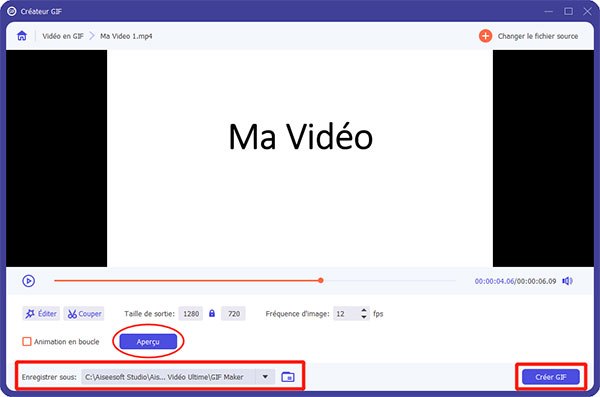Click the orange plus change source icon

(485, 36)
